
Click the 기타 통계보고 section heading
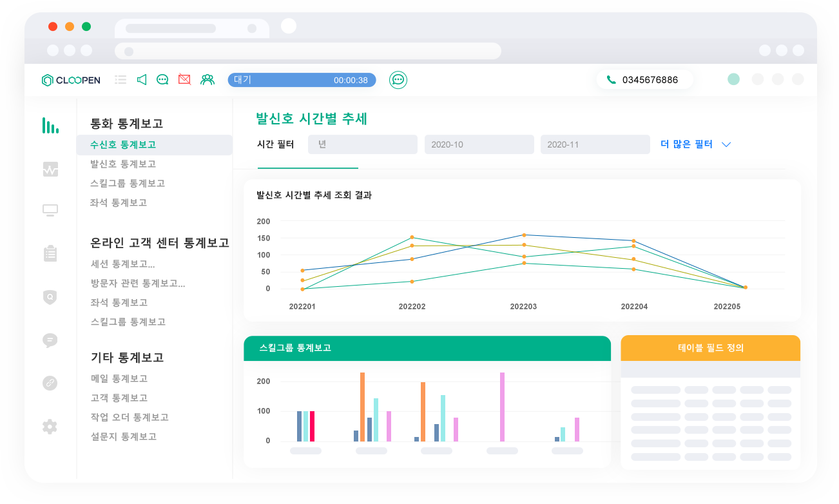click(127, 358)
